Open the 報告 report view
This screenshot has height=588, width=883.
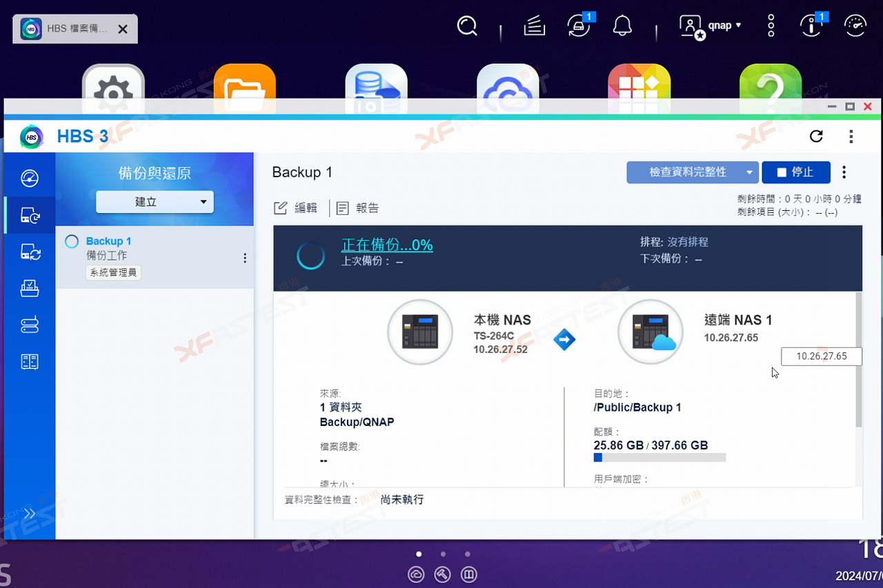tap(357, 208)
